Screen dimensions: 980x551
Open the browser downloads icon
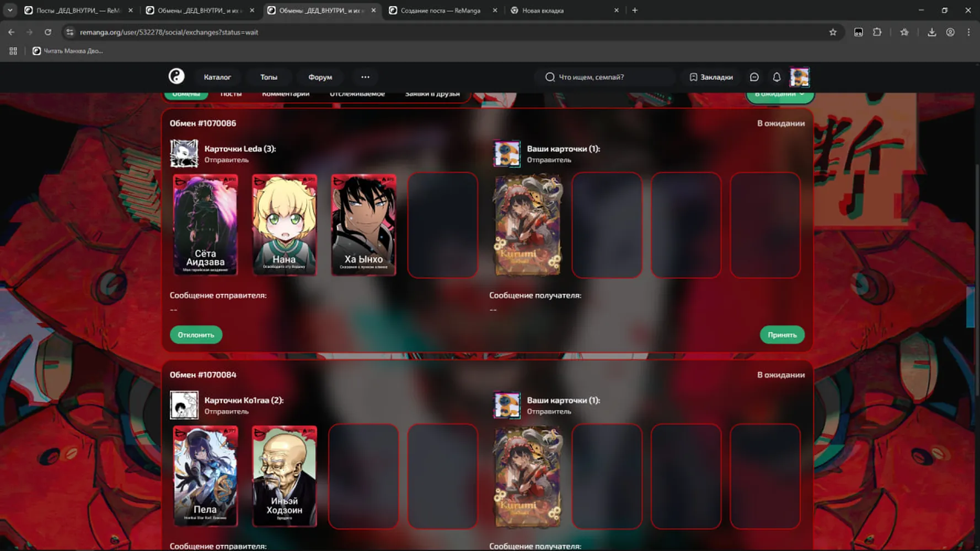[x=931, y=32]
